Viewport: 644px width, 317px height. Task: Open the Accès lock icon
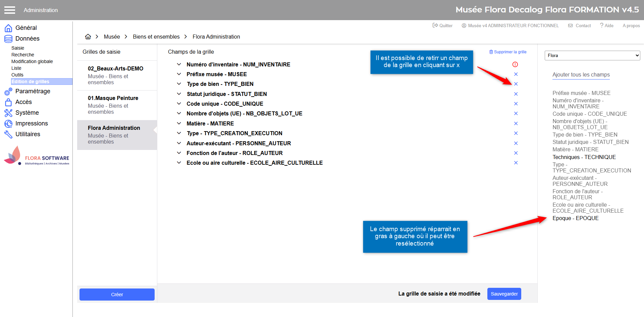(8, 102)
